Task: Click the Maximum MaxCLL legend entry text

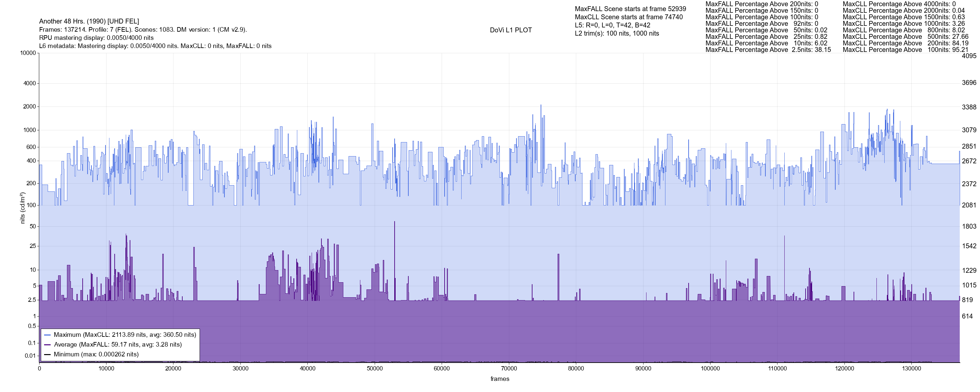Action: (x=125, y=335)
